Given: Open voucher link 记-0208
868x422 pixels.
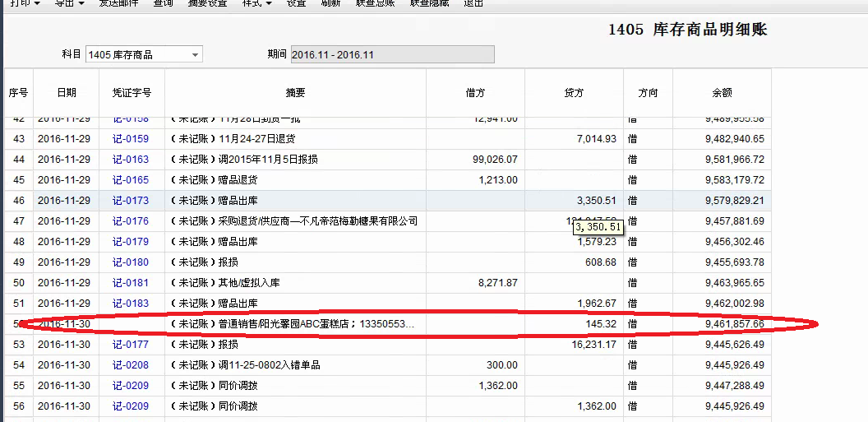Looking at the screenshot, I should coord(131,365).
